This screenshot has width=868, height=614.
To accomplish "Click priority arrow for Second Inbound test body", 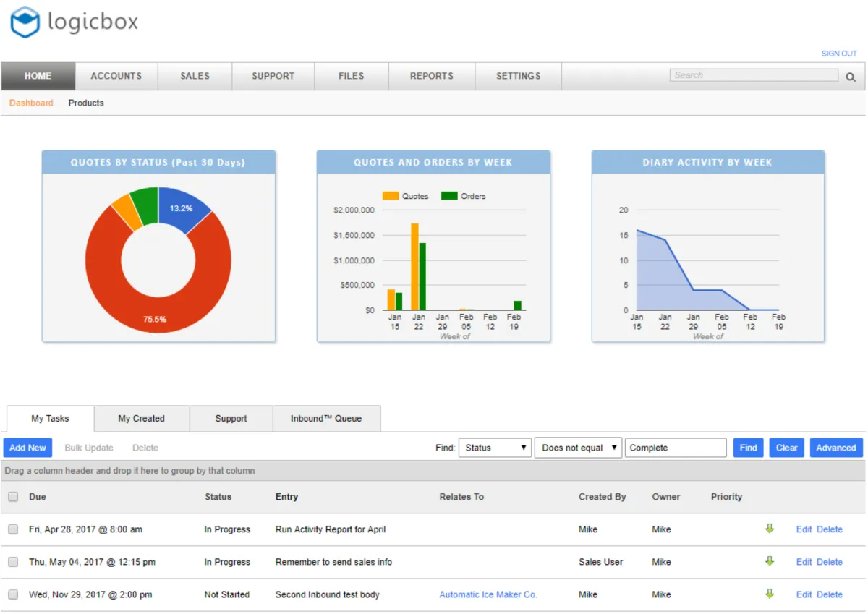I will click(770, 594).
